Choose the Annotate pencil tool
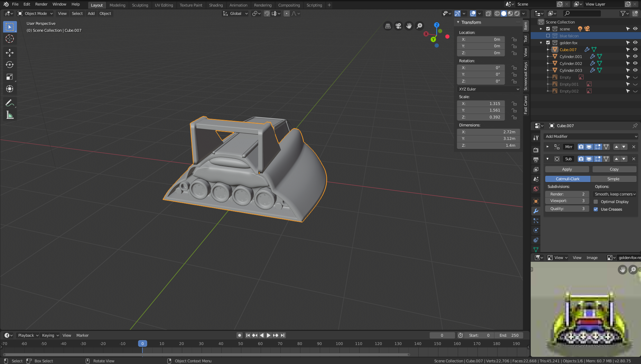 coord(10,103)
